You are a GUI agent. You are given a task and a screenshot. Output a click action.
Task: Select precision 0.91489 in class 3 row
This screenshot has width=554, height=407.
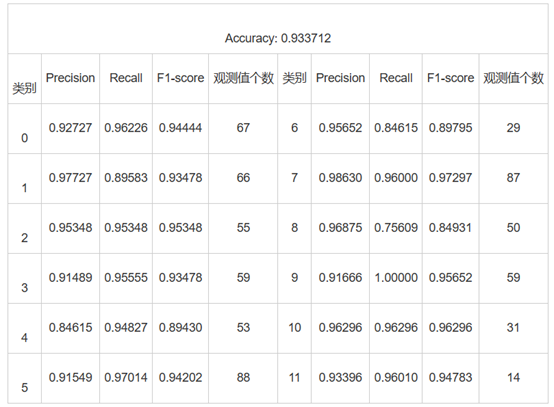point(70,277)
